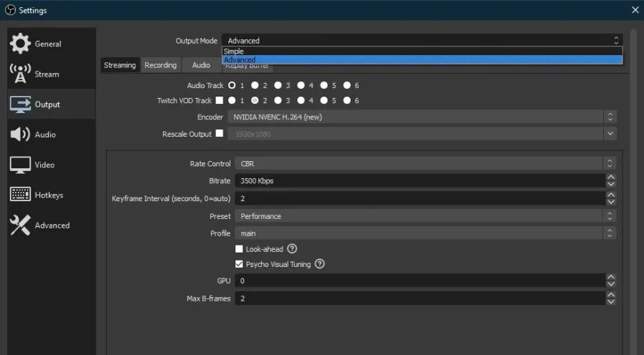Screen dimensions: 644x355
Task: Open the Preset dropdown showing Performance
Action: [x=425, y=216]
